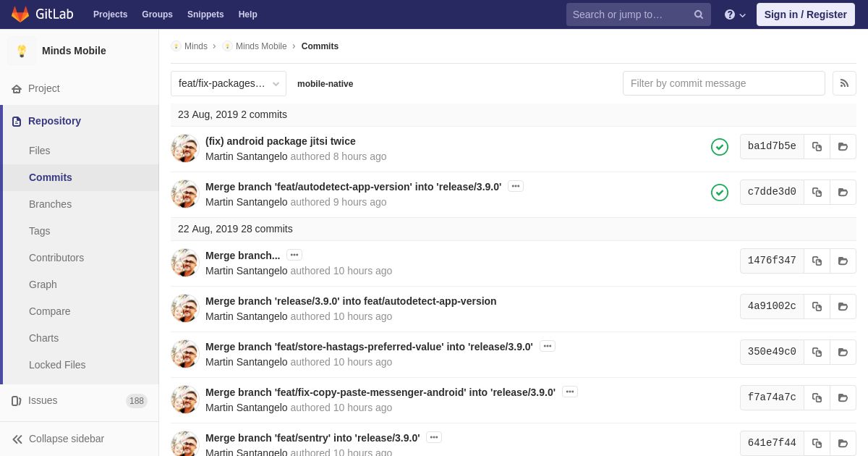Copy commit SHA 1476f347 to clipboard
This screenshot has height=456, width=868.
pyautogui.click(x=817, y=261)
